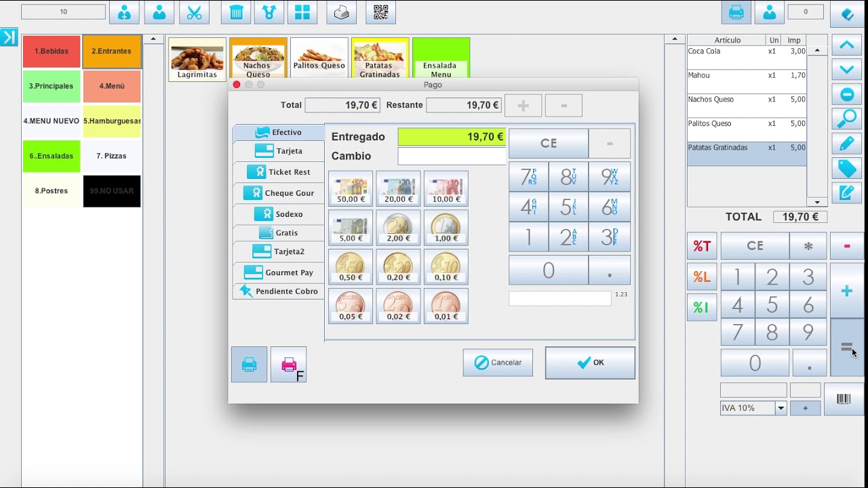Select the Mahou ticket line
Viewport: 868px width, 488px height.
747,81
